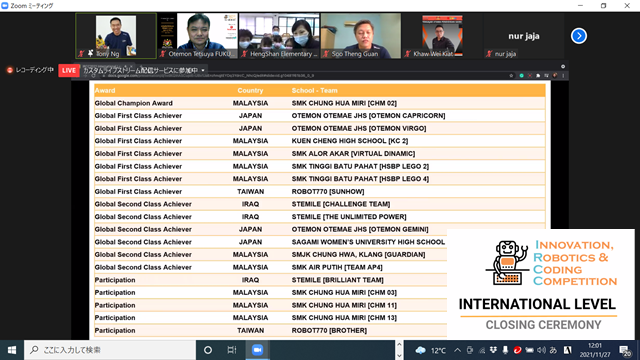Screen dimensions: 640x360
Task: Open the Dropbox tray icon
Action: 493,350
